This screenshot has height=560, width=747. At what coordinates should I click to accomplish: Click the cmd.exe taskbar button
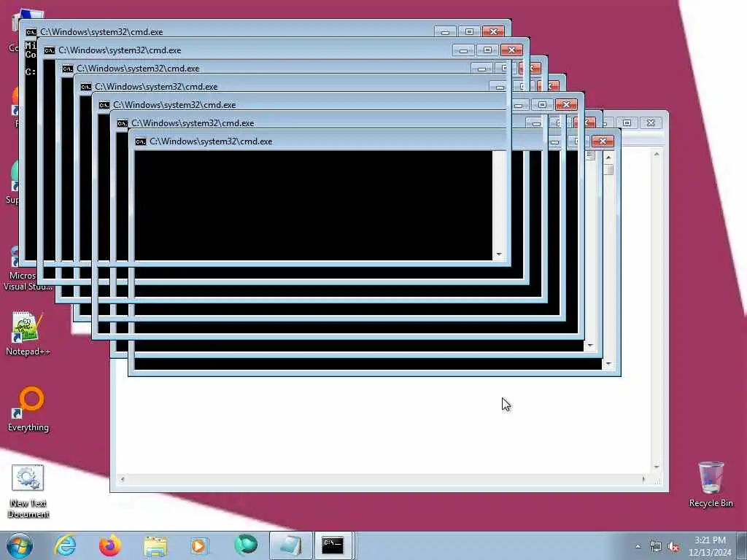(333, 545)
